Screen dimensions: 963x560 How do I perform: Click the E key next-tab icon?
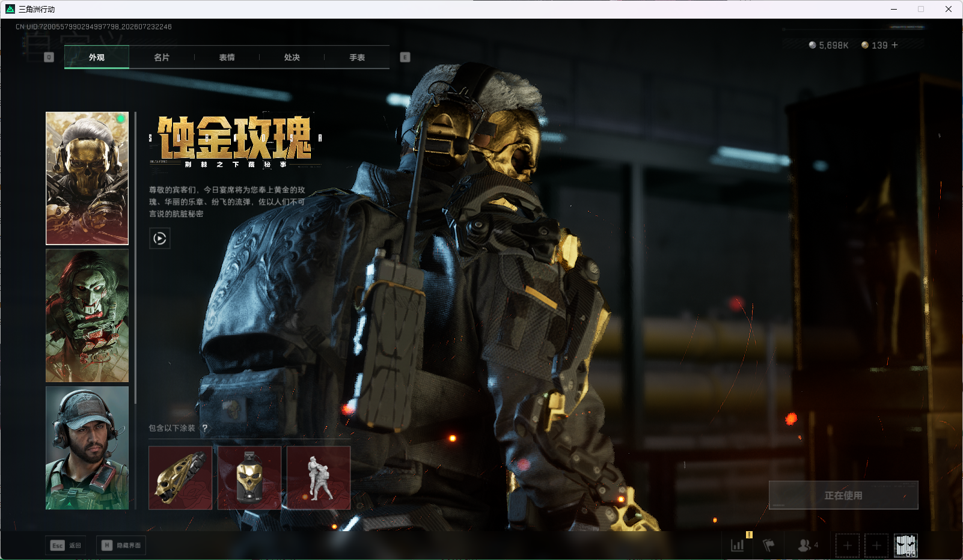tap(405, 57)
